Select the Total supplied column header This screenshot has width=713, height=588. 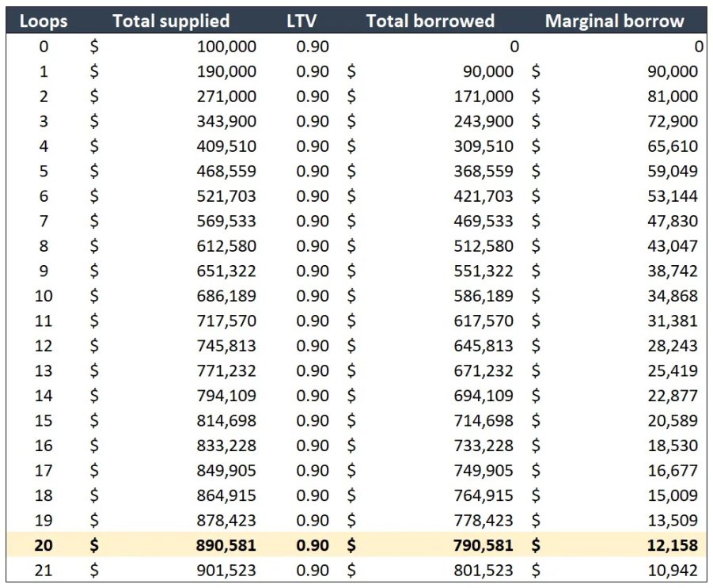point(171,21)
